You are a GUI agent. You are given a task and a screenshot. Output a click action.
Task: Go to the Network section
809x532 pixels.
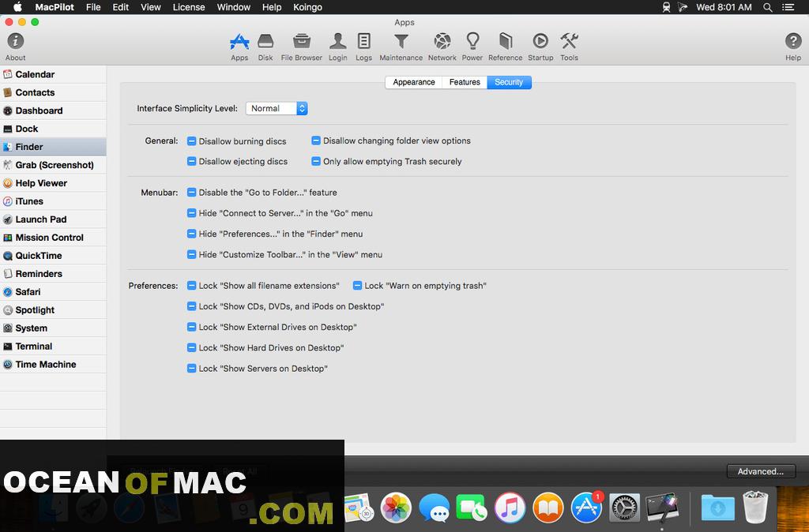pyautogui.click(x=442, y=47)
